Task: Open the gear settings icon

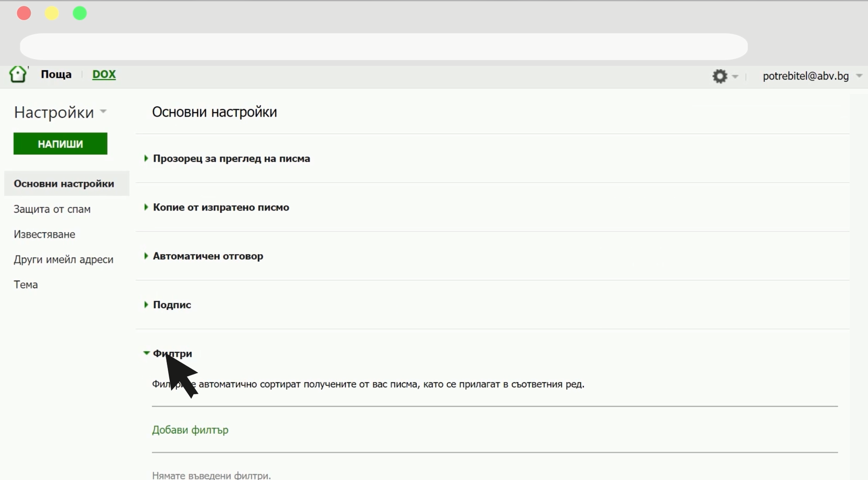Action: pos(720,76)
